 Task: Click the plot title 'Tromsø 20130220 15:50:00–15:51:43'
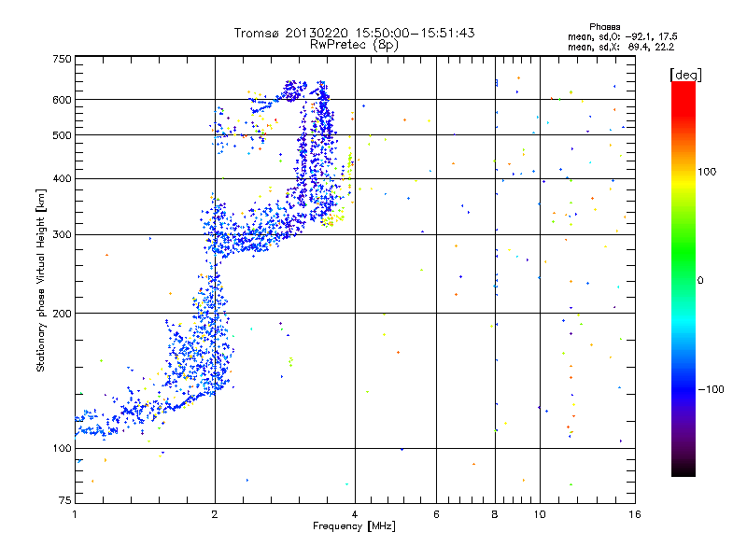point(354,33)
